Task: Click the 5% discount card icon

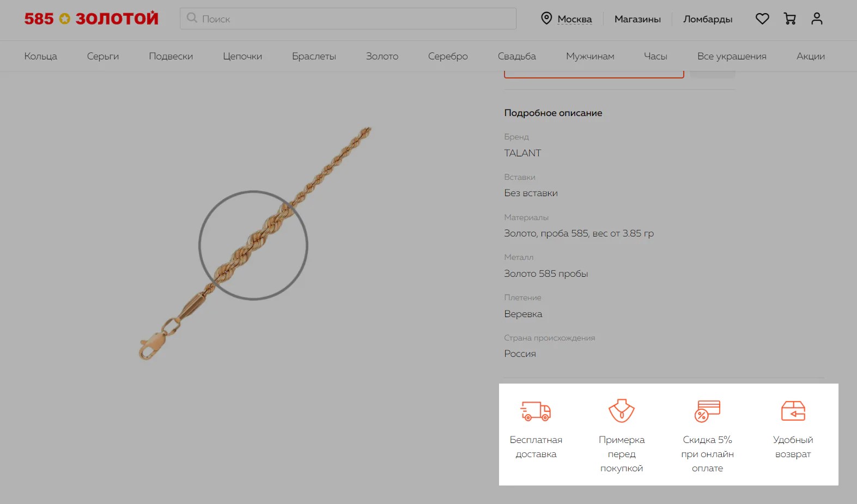Action: pos(707,411)
